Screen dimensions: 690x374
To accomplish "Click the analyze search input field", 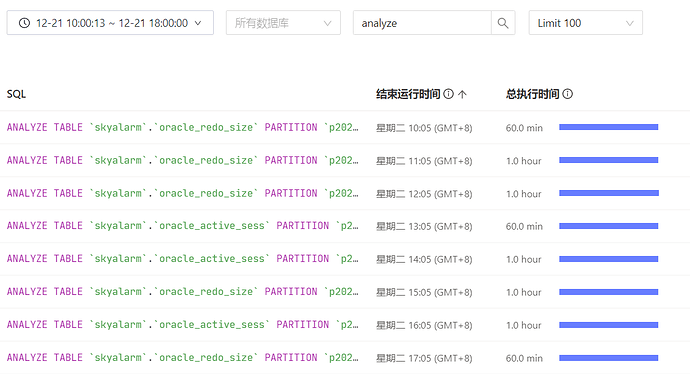I will tap(422, 23).
